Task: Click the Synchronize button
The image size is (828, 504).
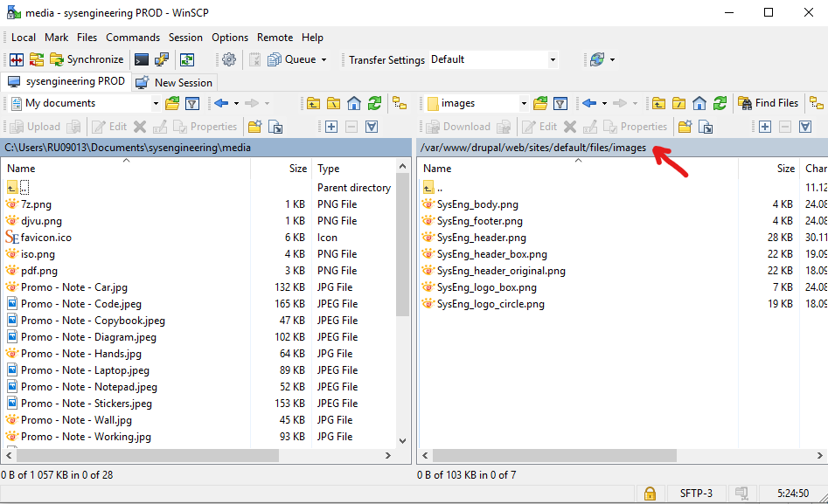Action: pos(87,59)
